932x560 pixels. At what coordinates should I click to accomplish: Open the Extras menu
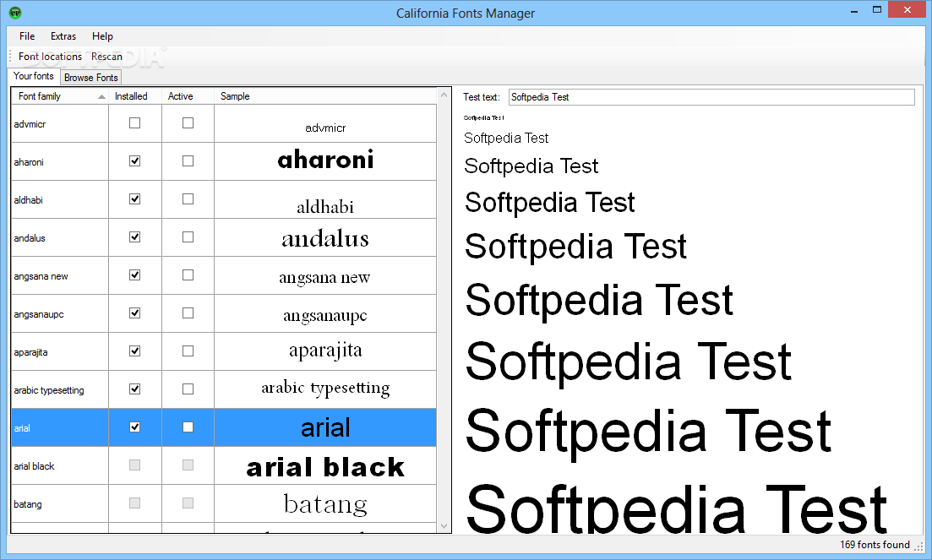tap(63, 36)
